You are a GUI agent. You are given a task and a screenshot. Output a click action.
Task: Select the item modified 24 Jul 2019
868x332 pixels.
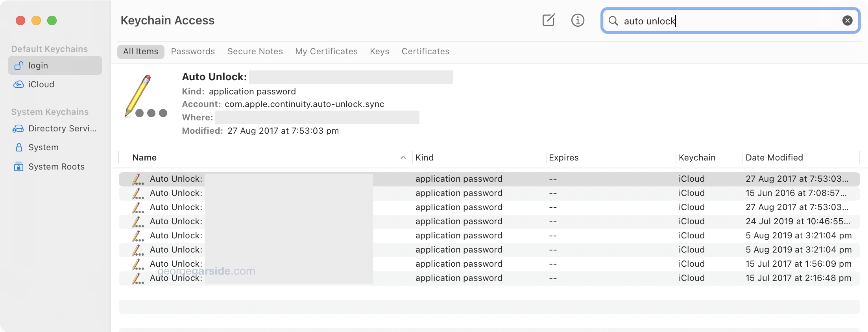489,221
